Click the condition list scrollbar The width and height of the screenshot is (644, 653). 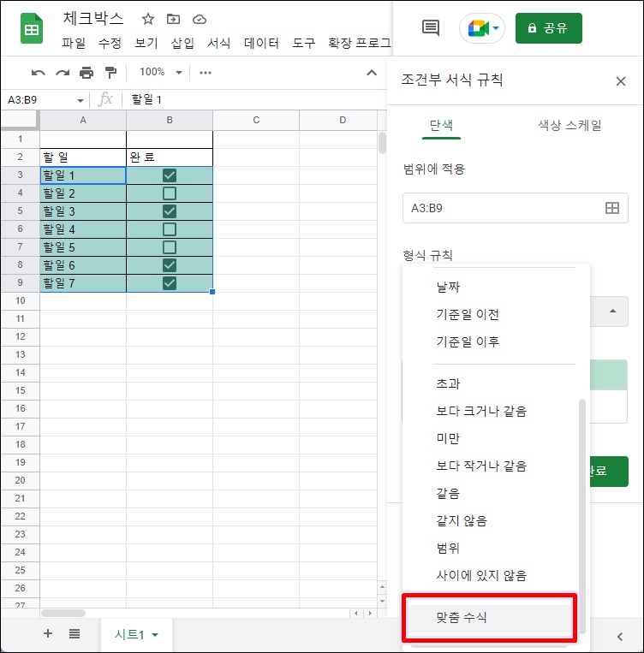click(x=581, y=515)
